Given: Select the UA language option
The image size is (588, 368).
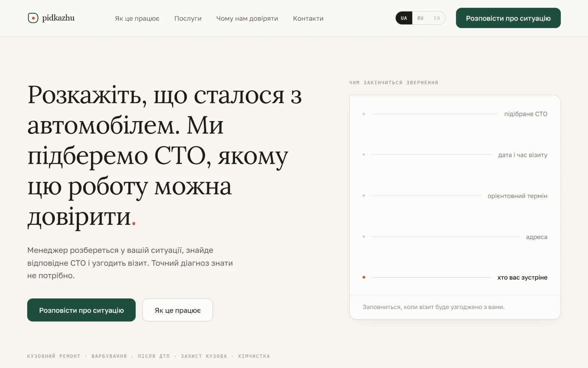Looking at the screenshot, I should 404,18.
